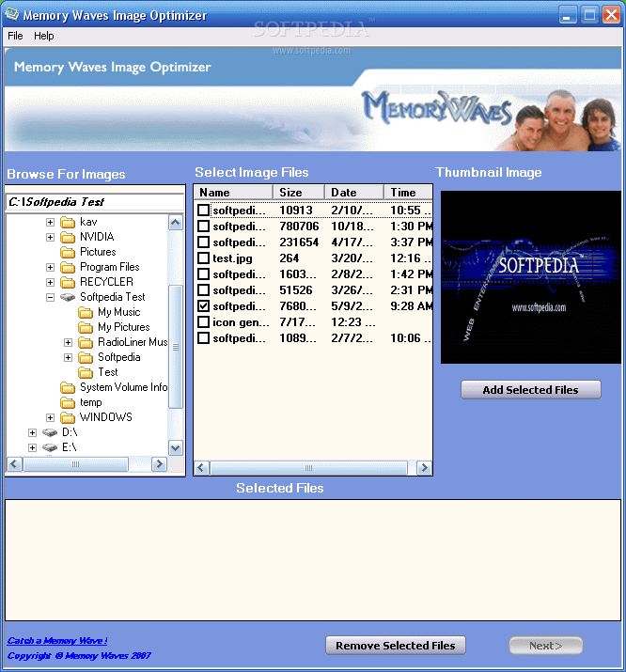
Task: Tick the icon gen... file checkbox
Action: pos(204,321)
